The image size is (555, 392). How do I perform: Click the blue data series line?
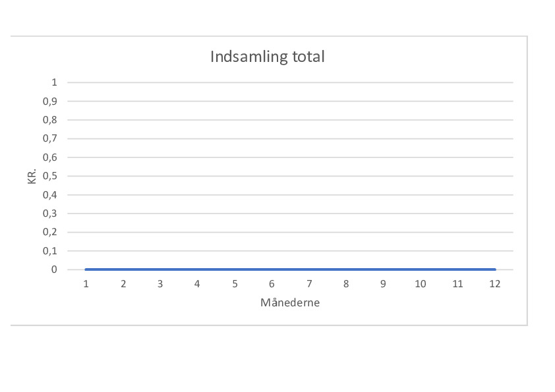(x=290, y=269)
